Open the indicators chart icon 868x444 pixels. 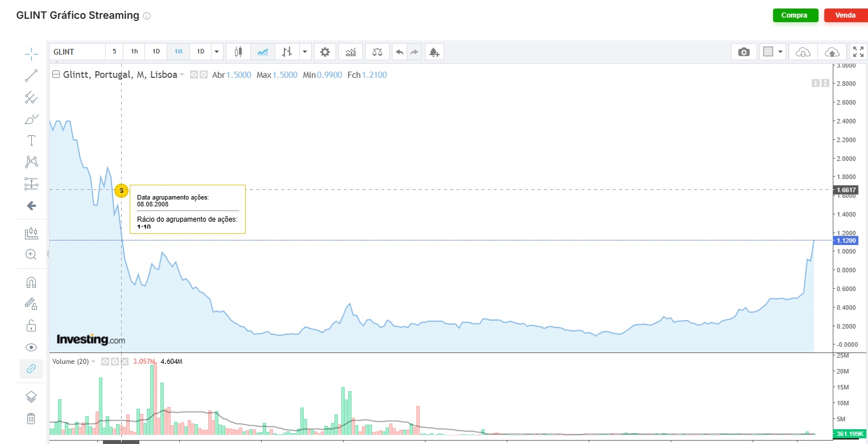[351, 52]
